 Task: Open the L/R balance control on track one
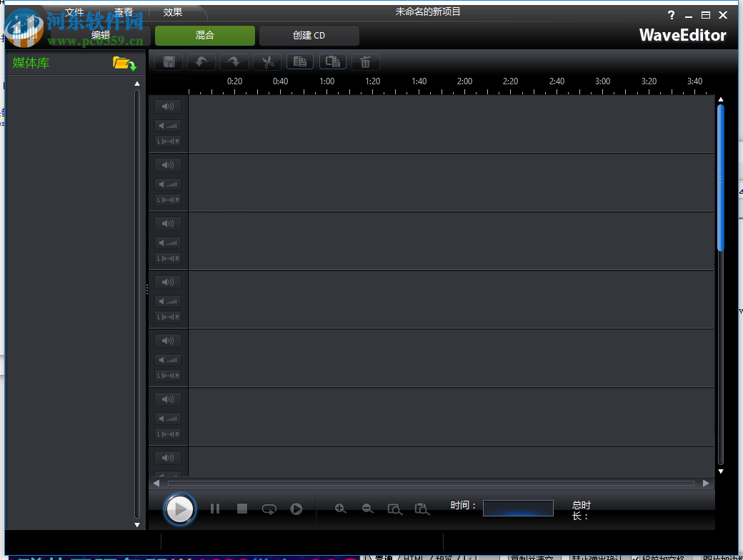pos(167,141)
